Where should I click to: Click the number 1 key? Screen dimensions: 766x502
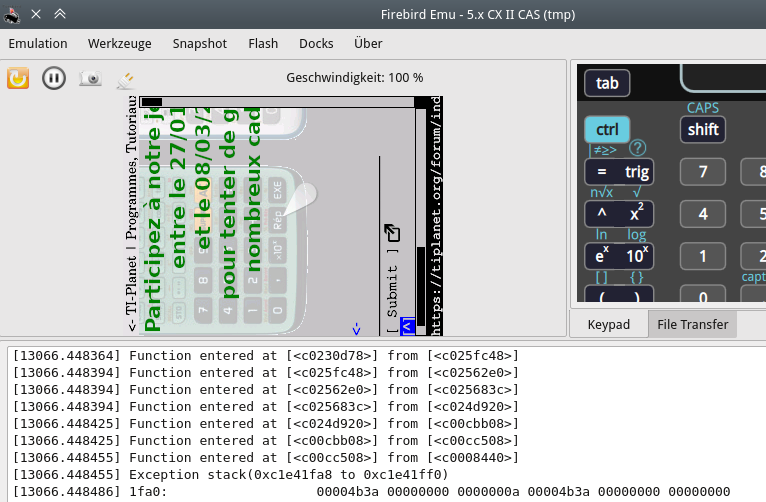click(x=703, y=256)
